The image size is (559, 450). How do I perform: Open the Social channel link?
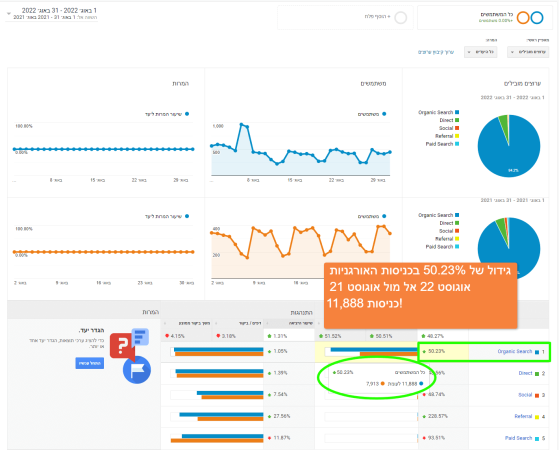(525, 395)
